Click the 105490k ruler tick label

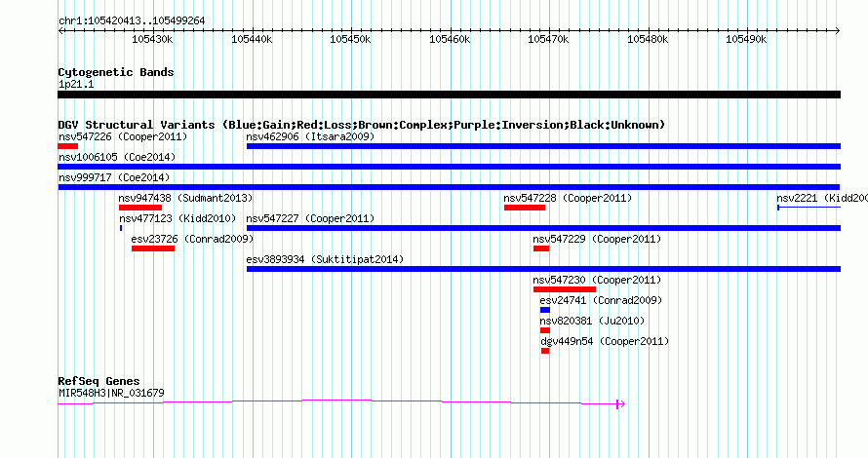pyautogui.click(x=746, y=39)
